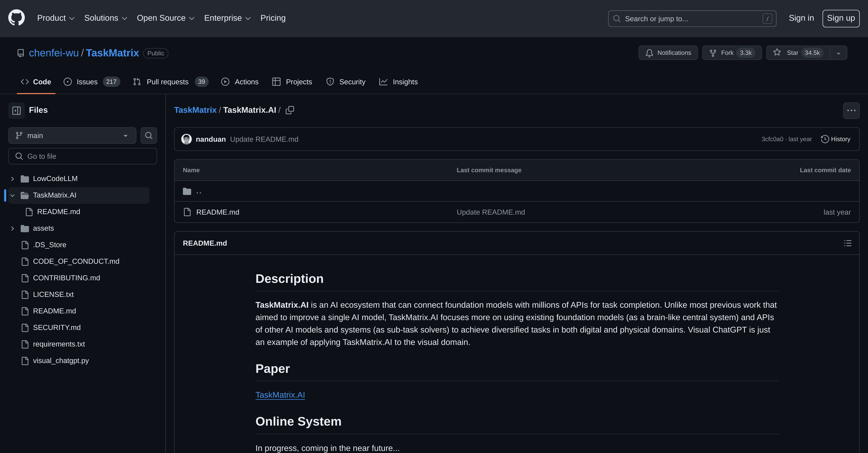
Task: Switch to the Issues tab
Action: point(87,82)
